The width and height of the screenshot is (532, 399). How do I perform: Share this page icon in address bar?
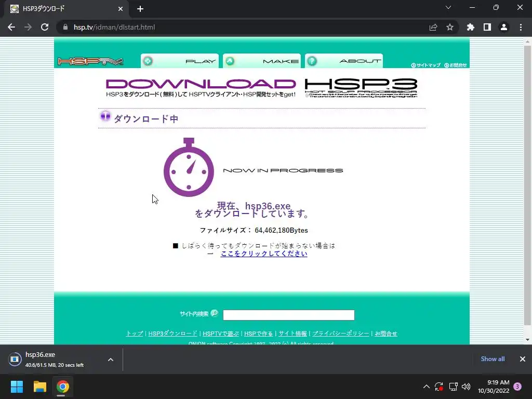pyautogui.click(x=433, y=27)
